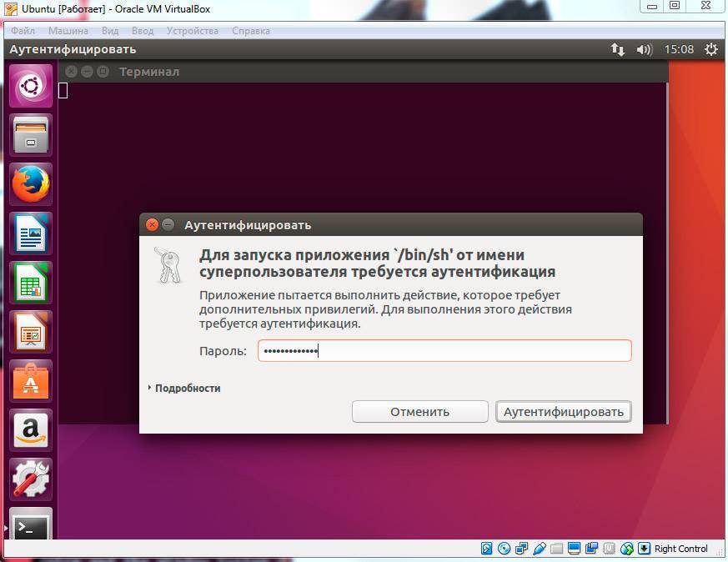Click VirtualBox display status icon
This screenshot has width=728, height=562.
[x=574, y=549]
